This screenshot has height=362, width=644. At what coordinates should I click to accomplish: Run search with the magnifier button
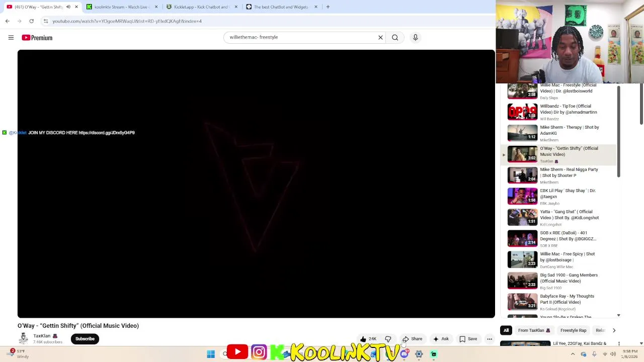[x=395, y=37]
